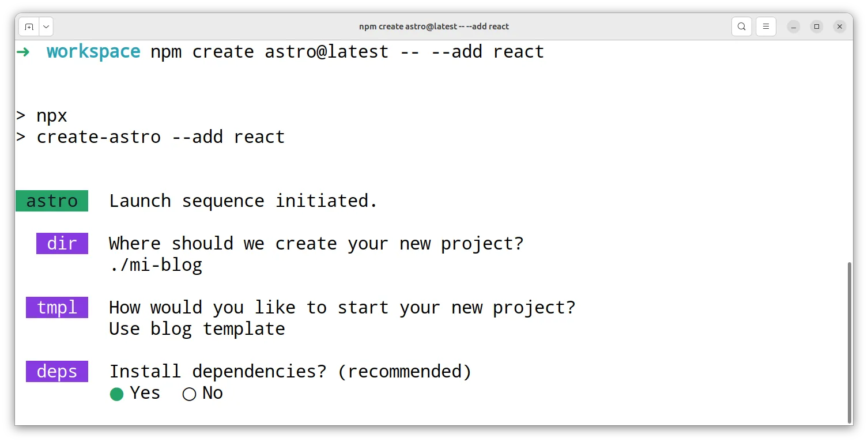Click the purple dir label badge
Screen dimensions: 868x442
pyautogui.click(x=62, y=243)
